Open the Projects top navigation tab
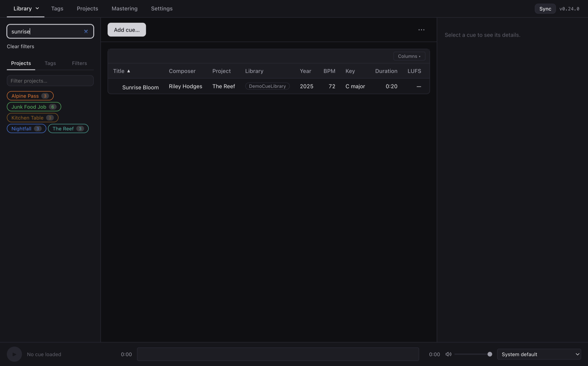The width and height of the screenshot is (588, 366). coord(87,8)
